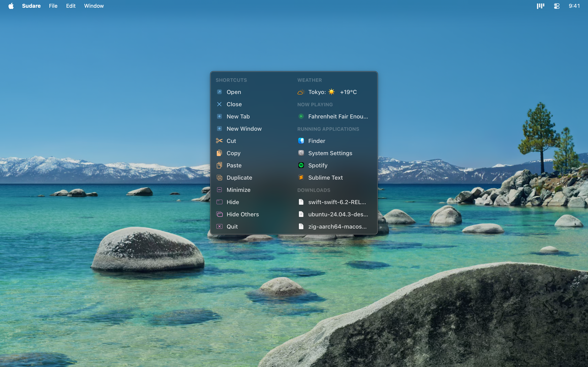Click the Copy clipboard icon

(x=219, y=153)
